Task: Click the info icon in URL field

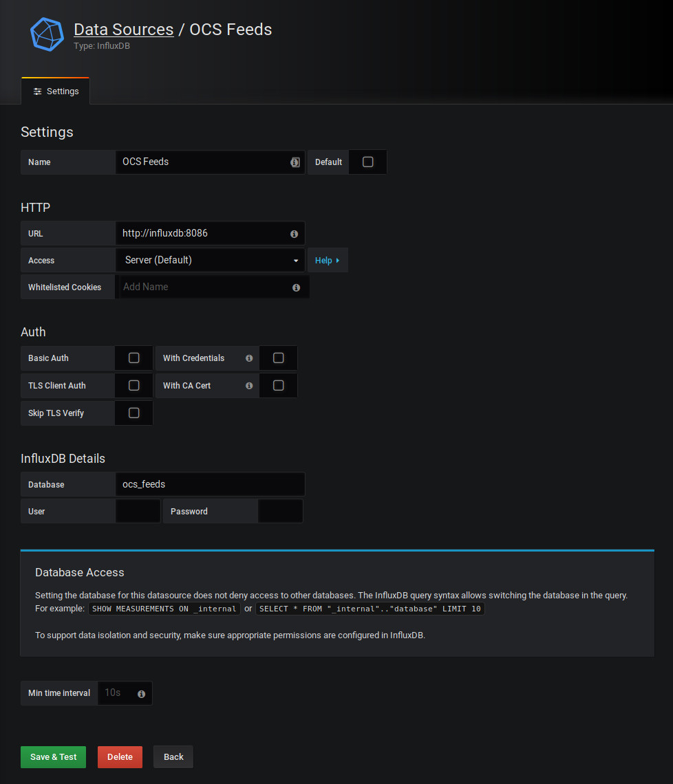Action: click(x=295, y=234)
